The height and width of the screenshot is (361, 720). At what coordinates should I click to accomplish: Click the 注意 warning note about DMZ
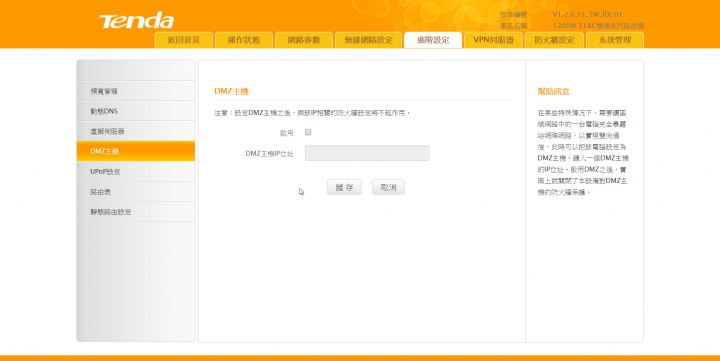[312, 113]
